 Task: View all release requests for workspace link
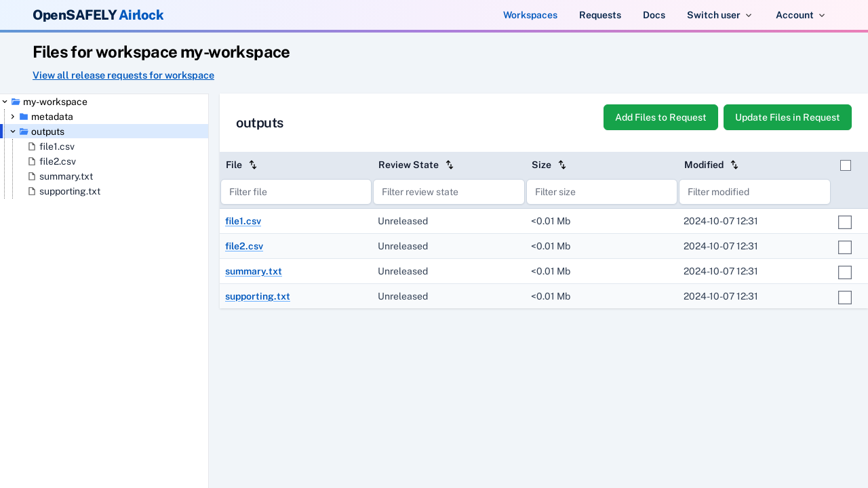(123, 75)
